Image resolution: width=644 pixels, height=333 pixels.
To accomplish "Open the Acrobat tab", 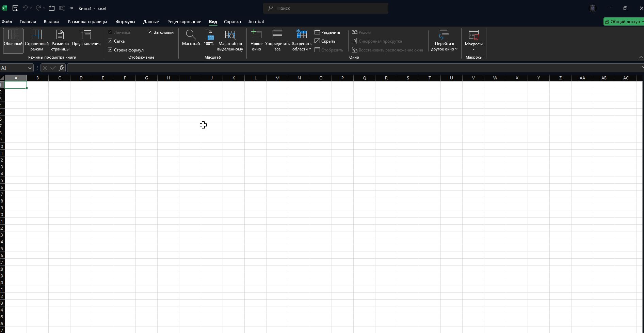I will 256,21.
